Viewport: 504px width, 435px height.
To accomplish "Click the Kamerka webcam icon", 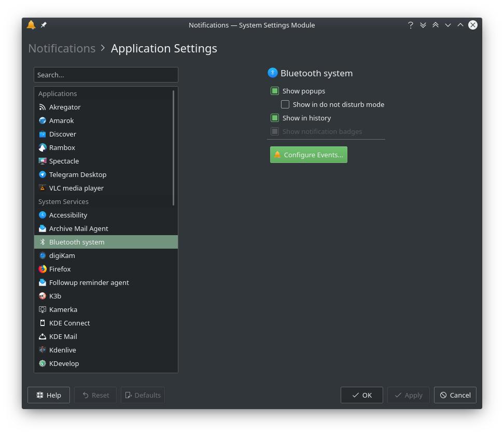I will [43, 310].
